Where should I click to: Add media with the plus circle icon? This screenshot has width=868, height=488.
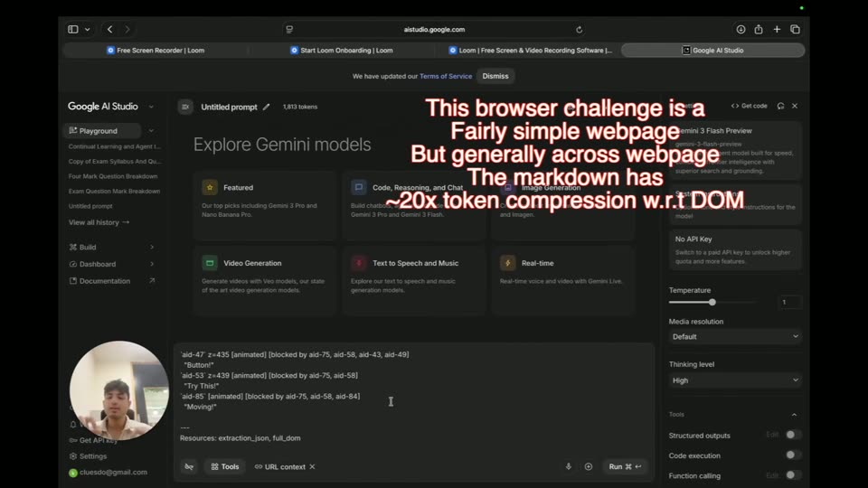click(x=589, y=466)
